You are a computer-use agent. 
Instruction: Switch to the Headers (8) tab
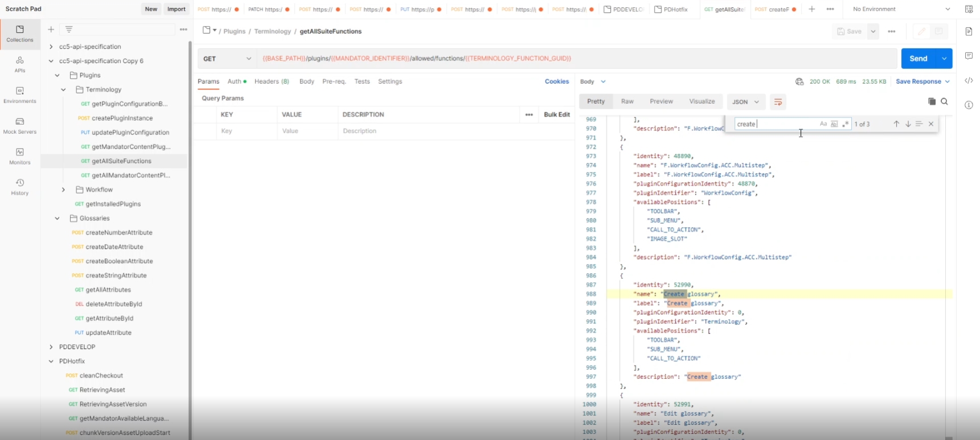coord(271,81)
